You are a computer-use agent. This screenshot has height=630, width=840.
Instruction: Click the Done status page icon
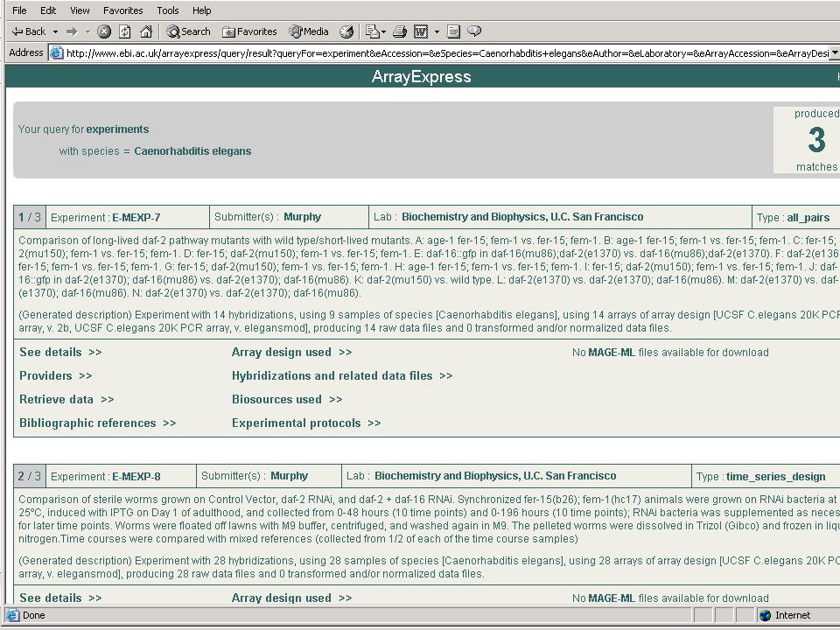pyautogui.click(x=13, y=615)
